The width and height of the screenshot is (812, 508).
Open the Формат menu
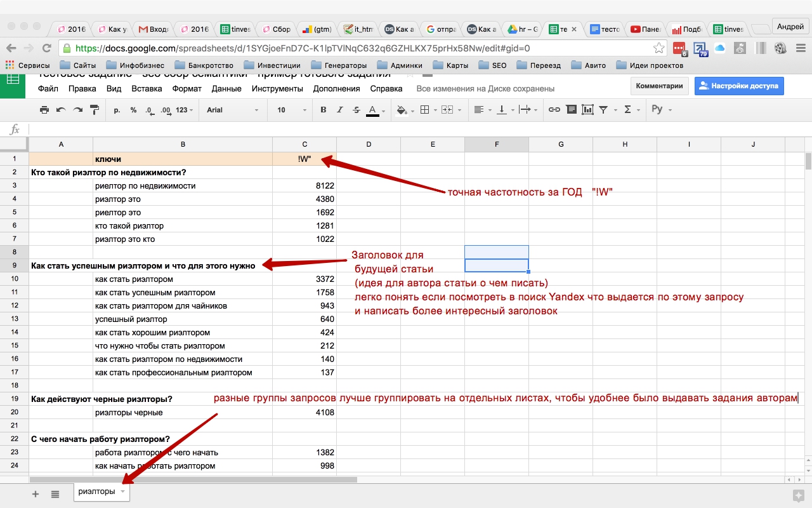(187, 89)
